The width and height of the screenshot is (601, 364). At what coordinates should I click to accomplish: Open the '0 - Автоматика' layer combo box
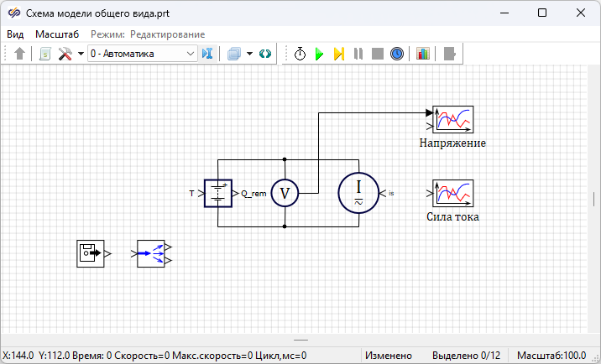pos(142,54)
